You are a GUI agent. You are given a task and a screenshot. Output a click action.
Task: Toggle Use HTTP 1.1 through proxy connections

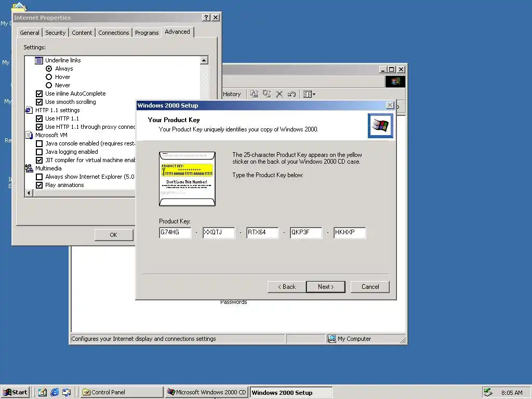coord(39,127)
